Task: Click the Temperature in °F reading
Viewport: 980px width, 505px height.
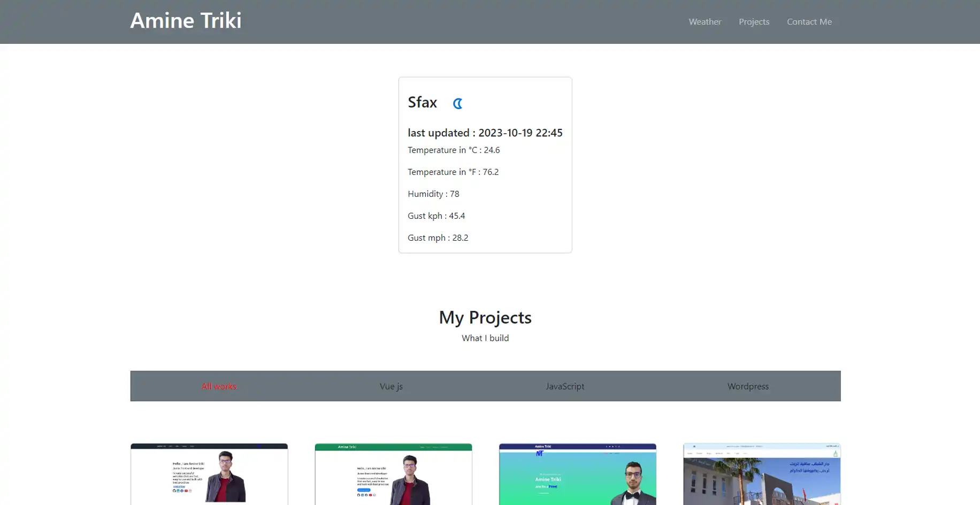Action: tap(453, 172)
